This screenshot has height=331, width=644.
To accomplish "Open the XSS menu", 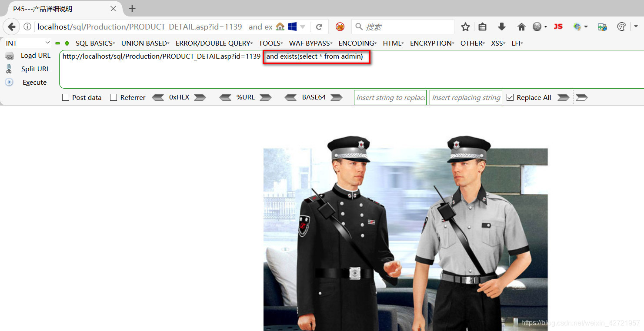I will pos(498,43).
